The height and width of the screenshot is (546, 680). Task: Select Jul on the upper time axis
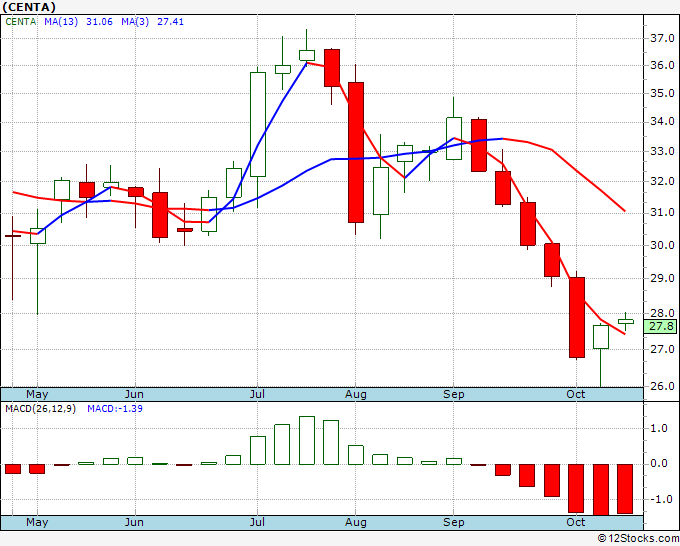pyautogui.click(x=258, y=394)
